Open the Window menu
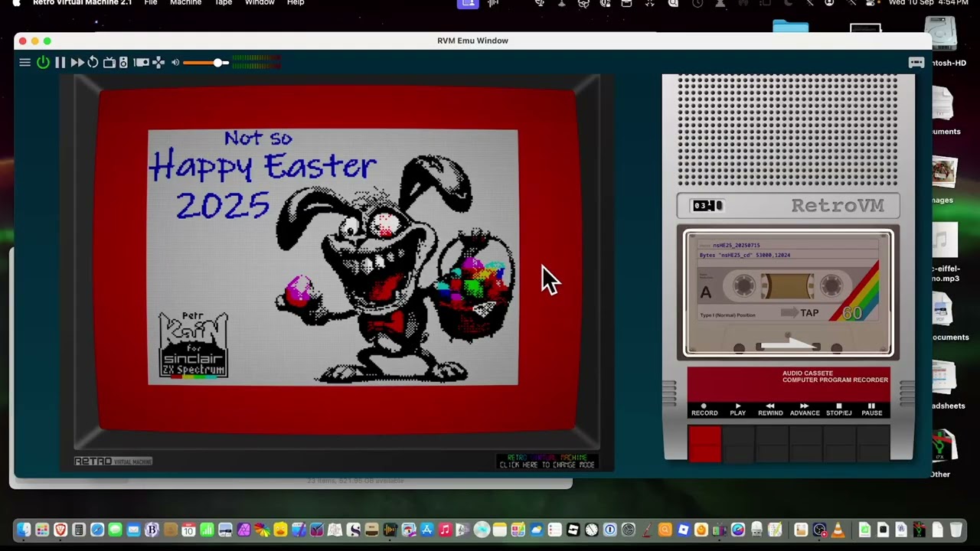This screenshot has height=551, width=980. 260,3
